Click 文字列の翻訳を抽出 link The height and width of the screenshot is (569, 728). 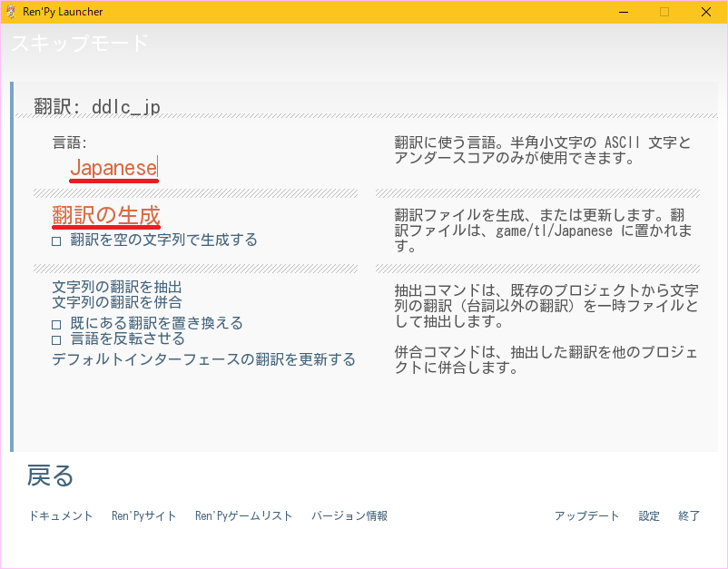point(116,287)
